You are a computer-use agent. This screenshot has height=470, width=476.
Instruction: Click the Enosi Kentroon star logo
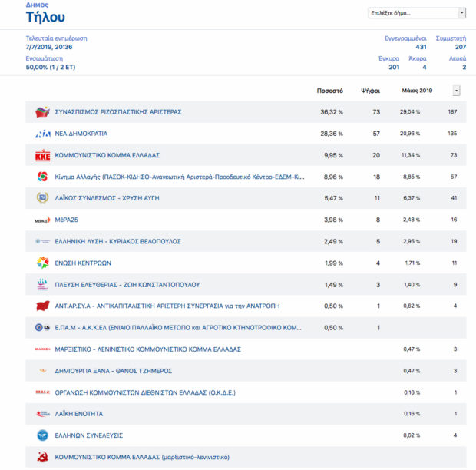pos(42,263)
